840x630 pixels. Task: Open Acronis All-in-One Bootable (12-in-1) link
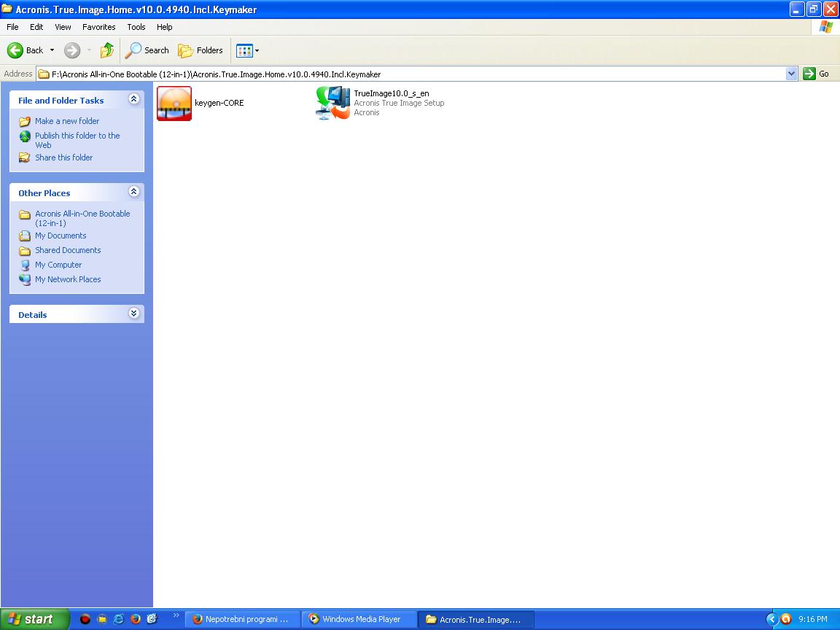tap(82, 218)
